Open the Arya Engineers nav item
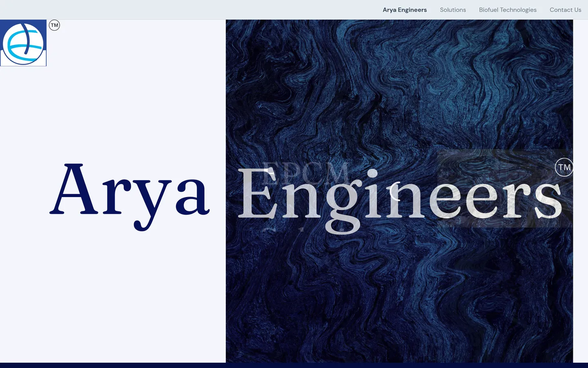 [405, 10]
